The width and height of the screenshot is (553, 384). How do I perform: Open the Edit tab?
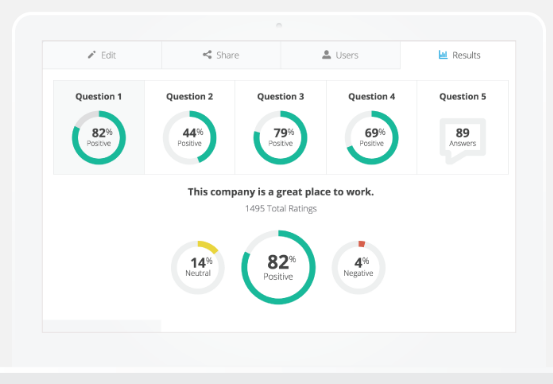pyautogui.click(x=102, y=55)
